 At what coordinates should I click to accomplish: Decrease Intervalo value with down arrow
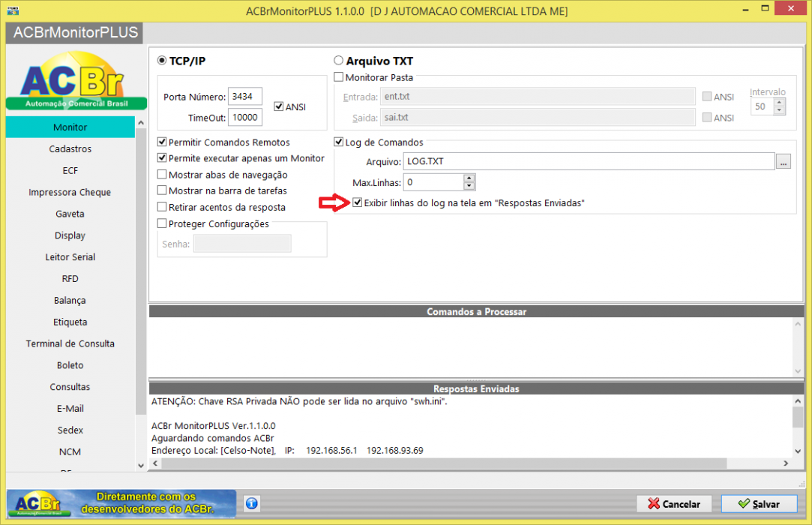coord(779,110)
